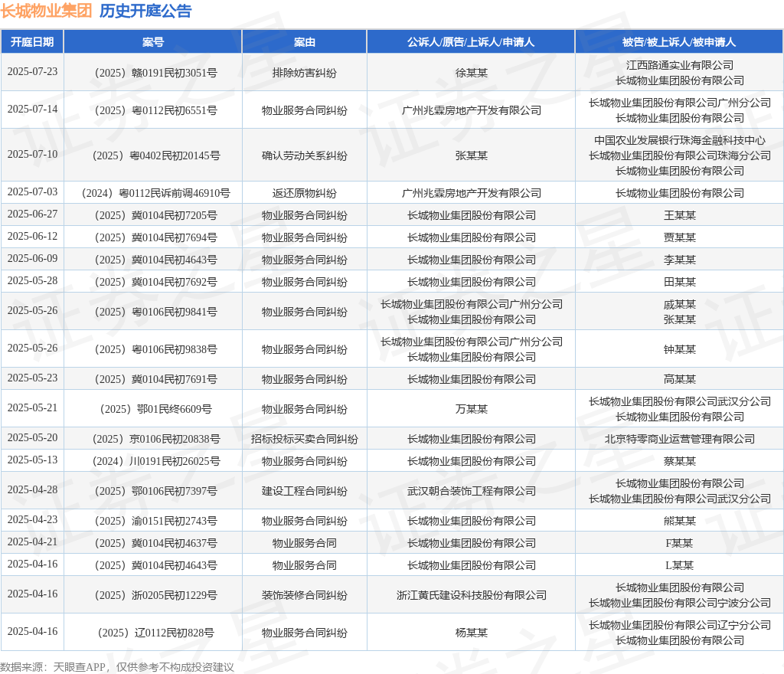The height and width of the screenshot is (674, 784).
Task: Click appellant 万某某
Action: tap(472, 409)
